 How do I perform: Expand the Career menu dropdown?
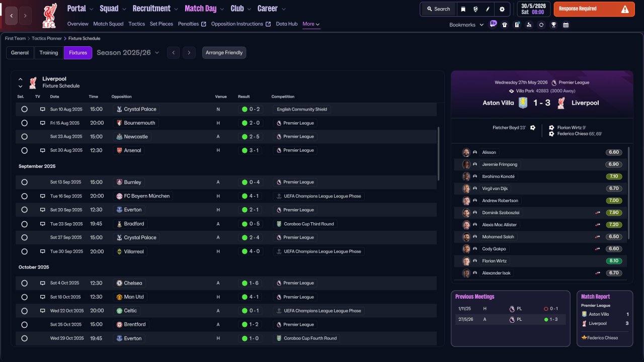click(x=284, y=9)
